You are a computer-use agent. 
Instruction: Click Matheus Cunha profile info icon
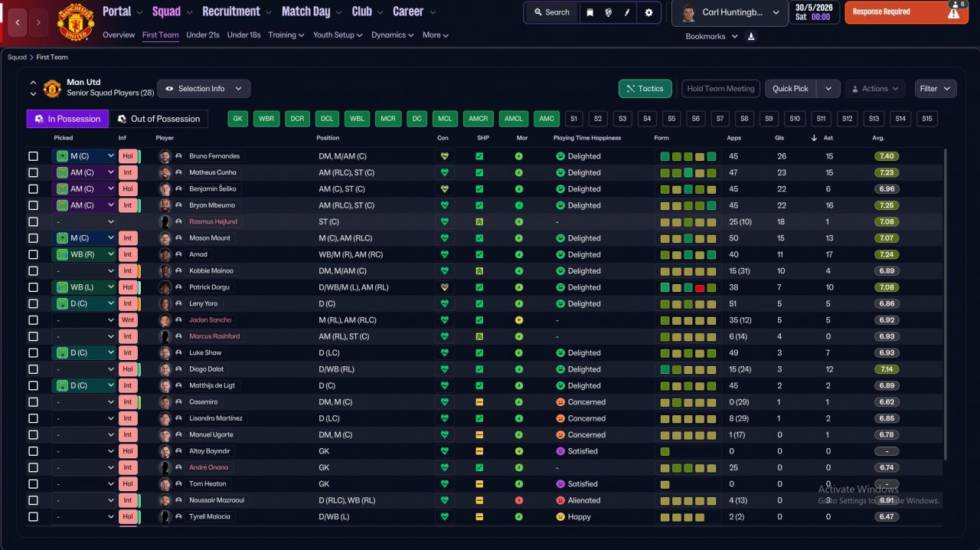(178, 173)
